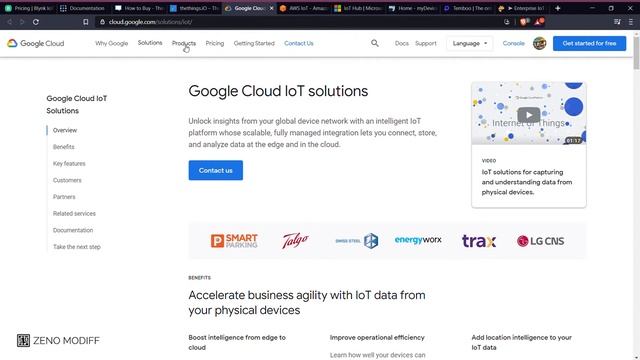The width and height of the screenshot is (640, 360).
Task: Open the Brave Shields lion icon
Action: point(524,22)
